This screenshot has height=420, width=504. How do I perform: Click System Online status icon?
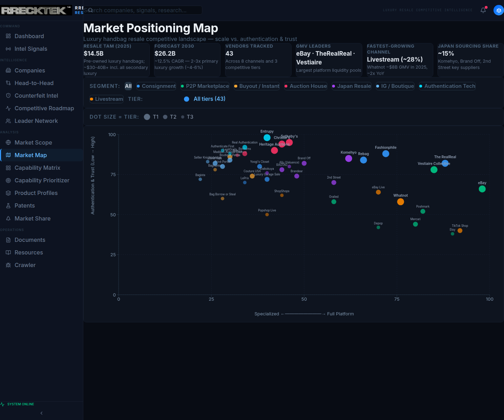click(3, 404)
